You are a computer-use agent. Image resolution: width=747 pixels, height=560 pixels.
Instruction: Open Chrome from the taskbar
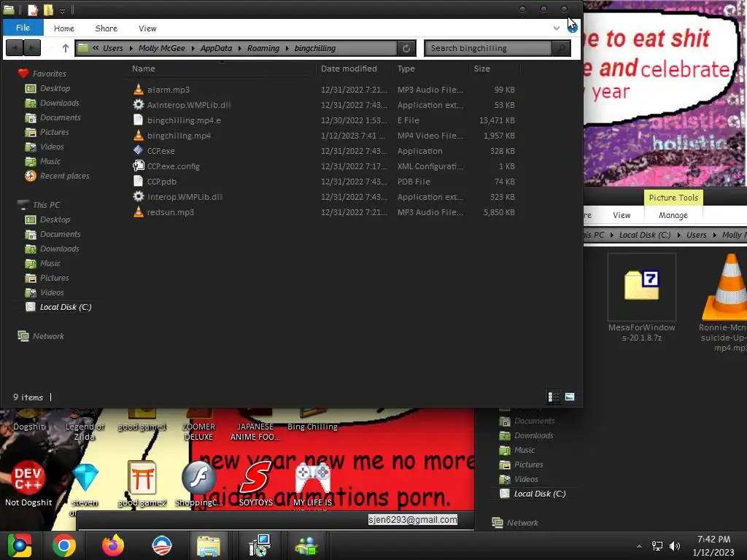click(64, 545)
